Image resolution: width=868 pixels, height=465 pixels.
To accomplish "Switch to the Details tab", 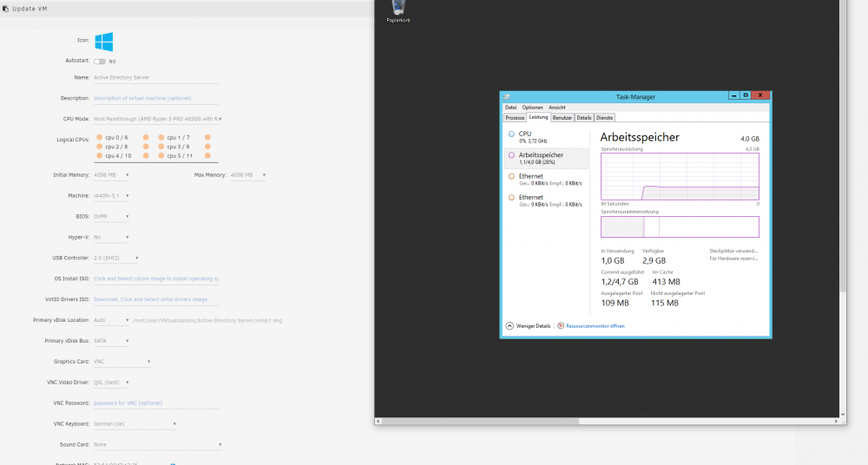I will 584,118.
